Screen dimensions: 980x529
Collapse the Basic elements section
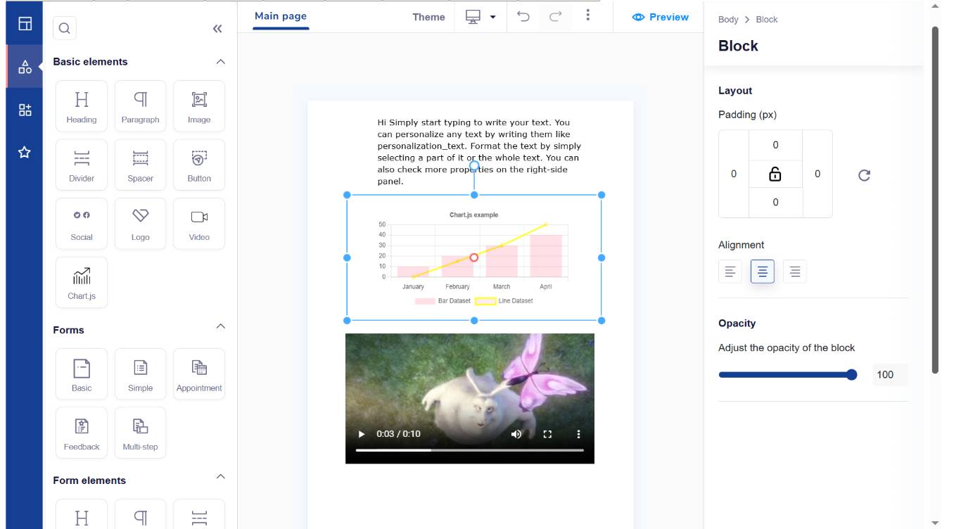coord(220,62)
